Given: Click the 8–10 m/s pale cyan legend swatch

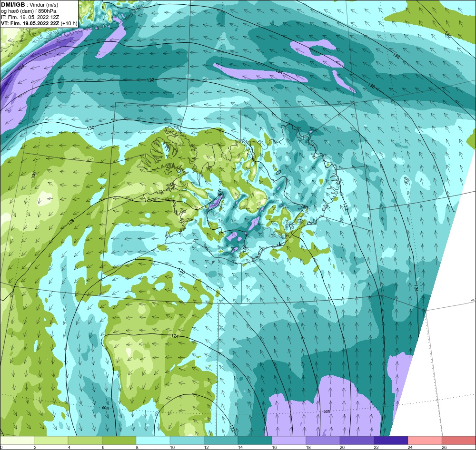Looking at the screenshot, I should click(x=153, y=440).
